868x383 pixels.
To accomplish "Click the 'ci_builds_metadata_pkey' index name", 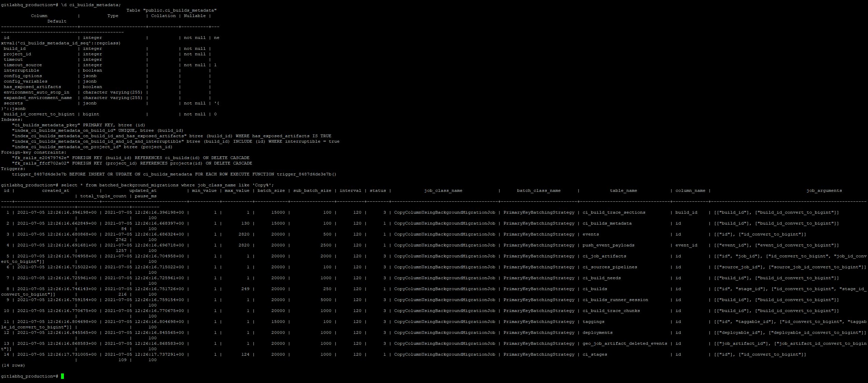I will [46, 125].
